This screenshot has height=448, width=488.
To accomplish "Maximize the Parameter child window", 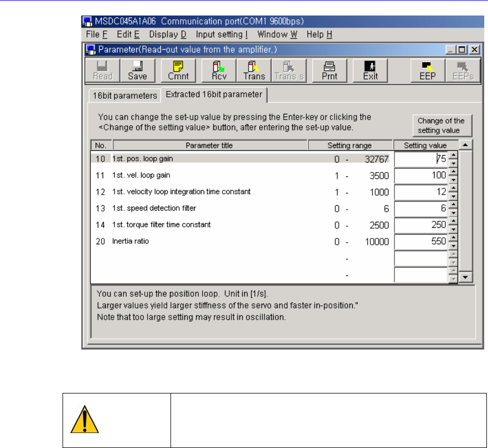I will point(462,50).
